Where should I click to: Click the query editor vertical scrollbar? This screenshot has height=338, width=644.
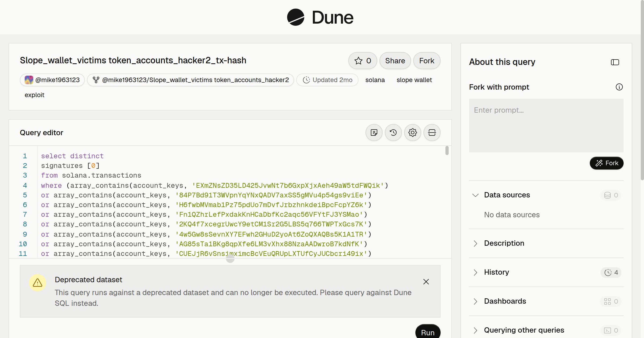click(x=447, y=150)
